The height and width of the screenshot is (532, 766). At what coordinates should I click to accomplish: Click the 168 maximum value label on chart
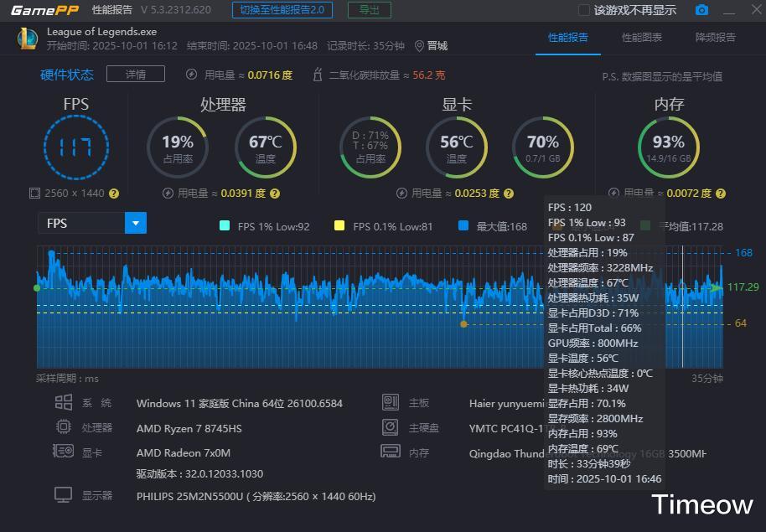743,252
